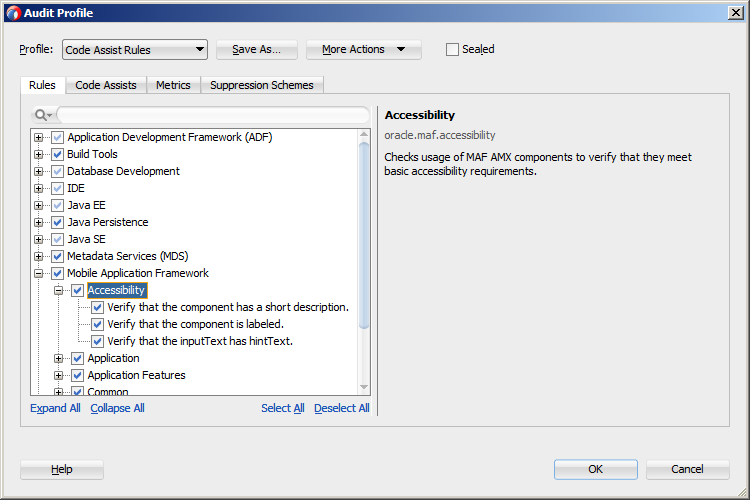
Task: Open the Metrics tab
Action: point(173,85)
